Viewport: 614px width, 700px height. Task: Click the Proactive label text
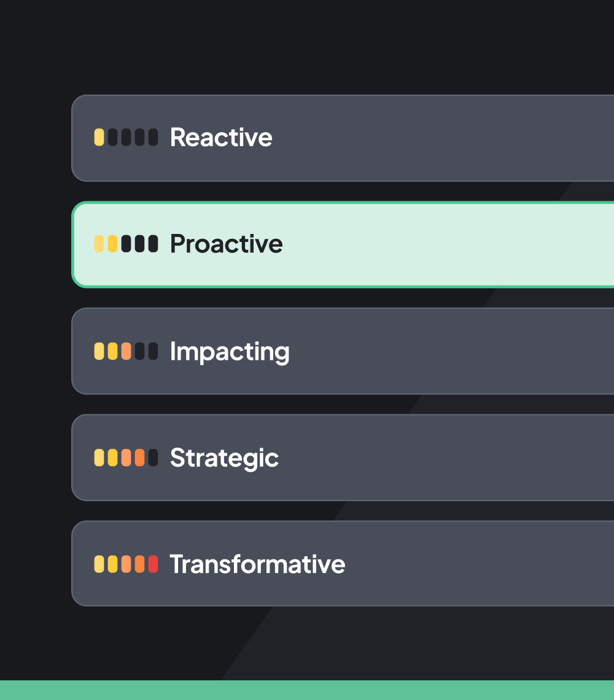(227, 244)
